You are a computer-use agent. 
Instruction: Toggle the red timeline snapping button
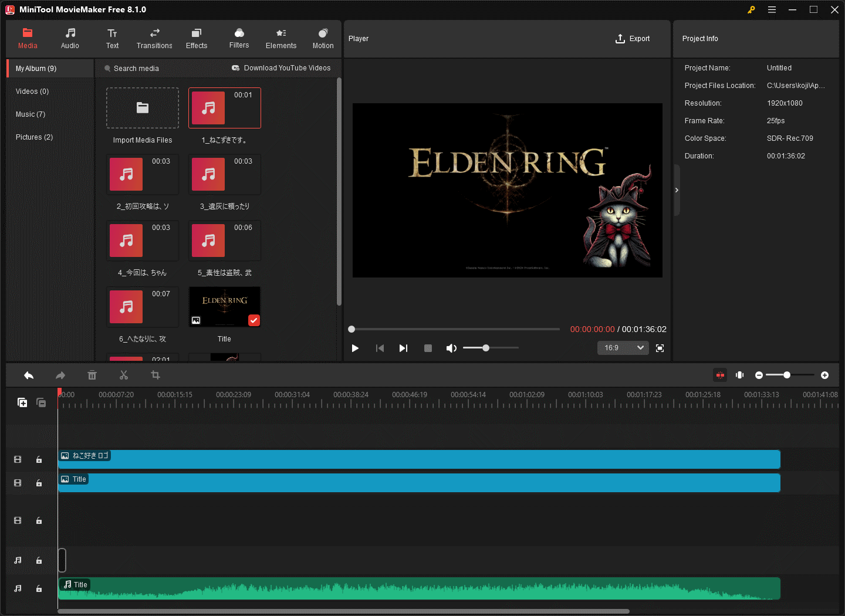pos(720,375)
